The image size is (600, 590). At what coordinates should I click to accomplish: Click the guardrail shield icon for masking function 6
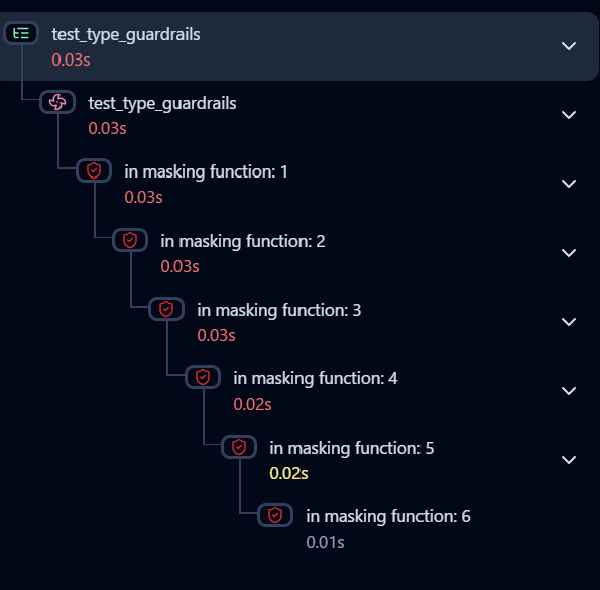(x=275, y=515)
